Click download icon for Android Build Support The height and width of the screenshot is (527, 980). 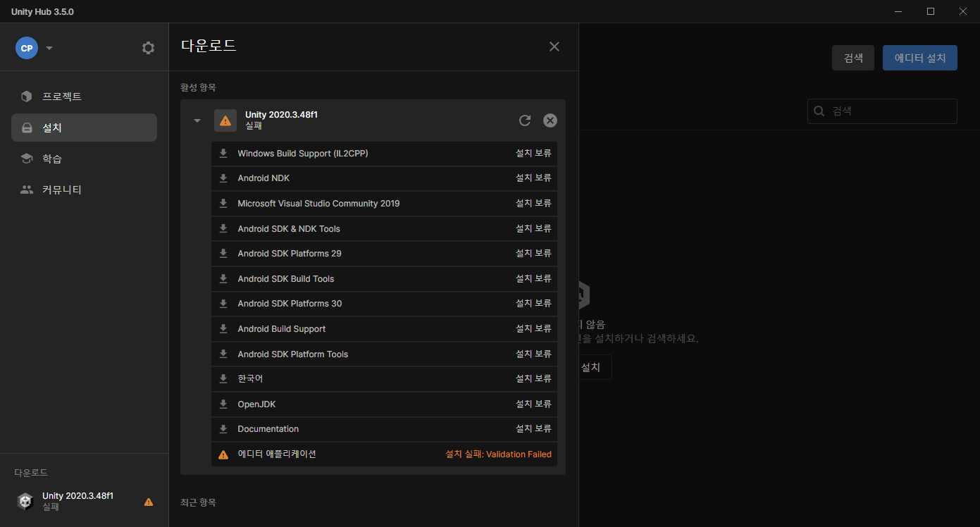point(223,329)
